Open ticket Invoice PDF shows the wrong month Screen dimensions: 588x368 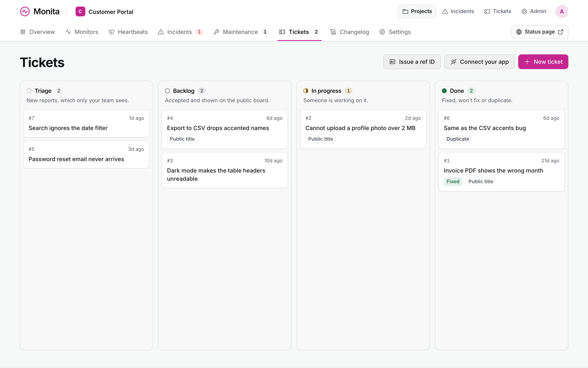click(501, 172)
